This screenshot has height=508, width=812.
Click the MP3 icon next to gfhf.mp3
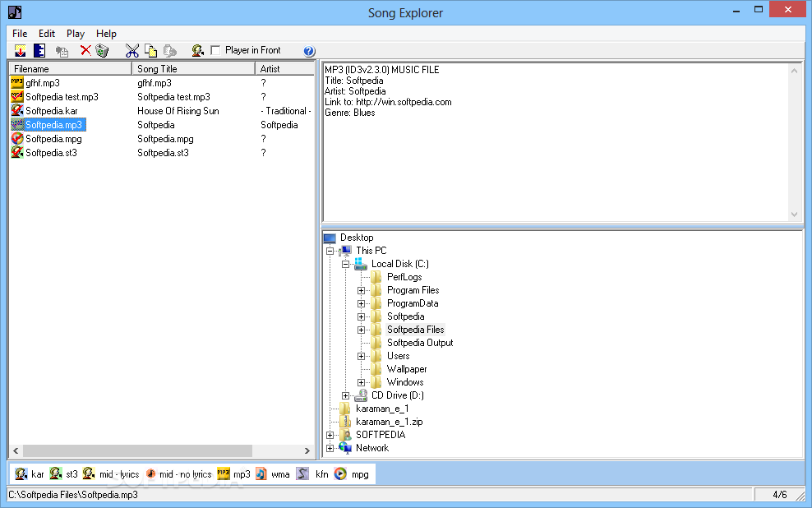[x=17, y=83]
